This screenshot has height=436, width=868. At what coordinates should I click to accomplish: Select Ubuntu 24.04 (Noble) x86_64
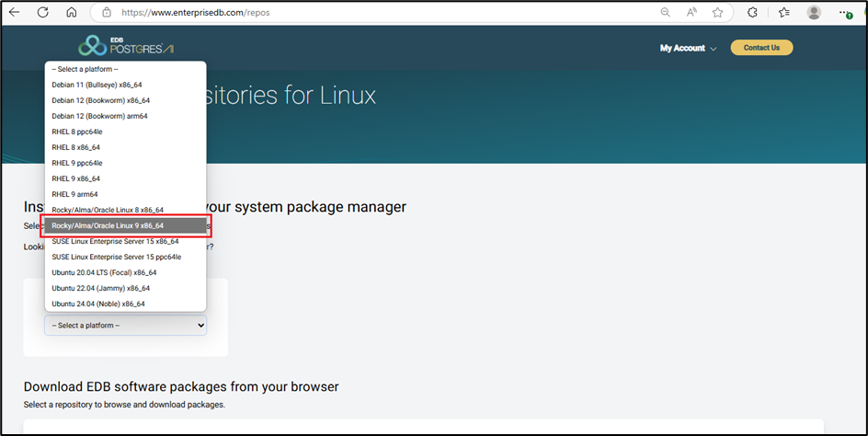click(126, 304)
